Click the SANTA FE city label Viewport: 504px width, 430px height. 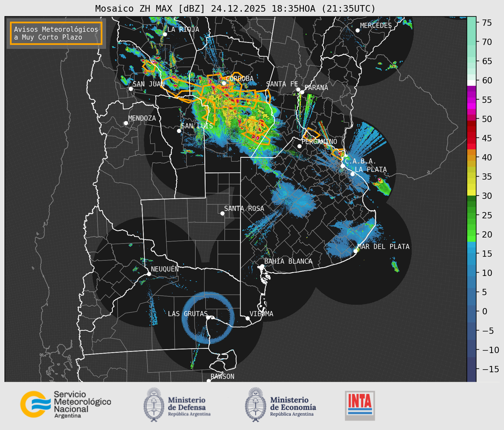(282, 84)
